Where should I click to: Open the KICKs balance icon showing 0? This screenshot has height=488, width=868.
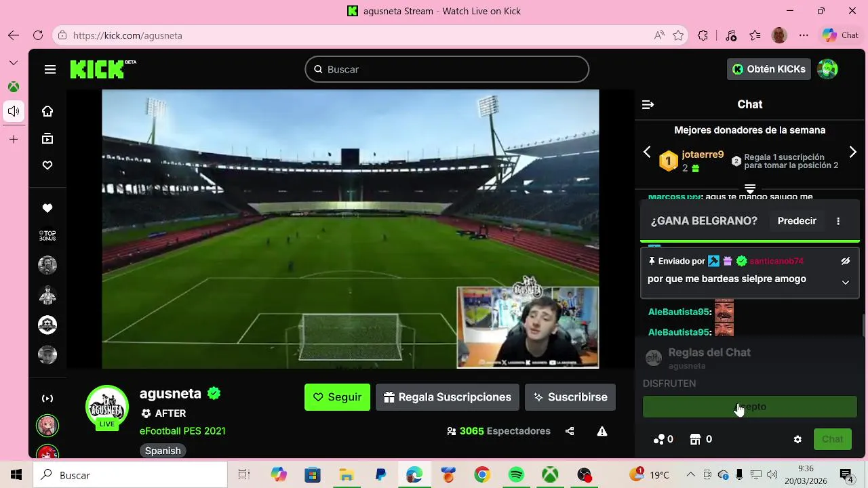tap(663, 439)
